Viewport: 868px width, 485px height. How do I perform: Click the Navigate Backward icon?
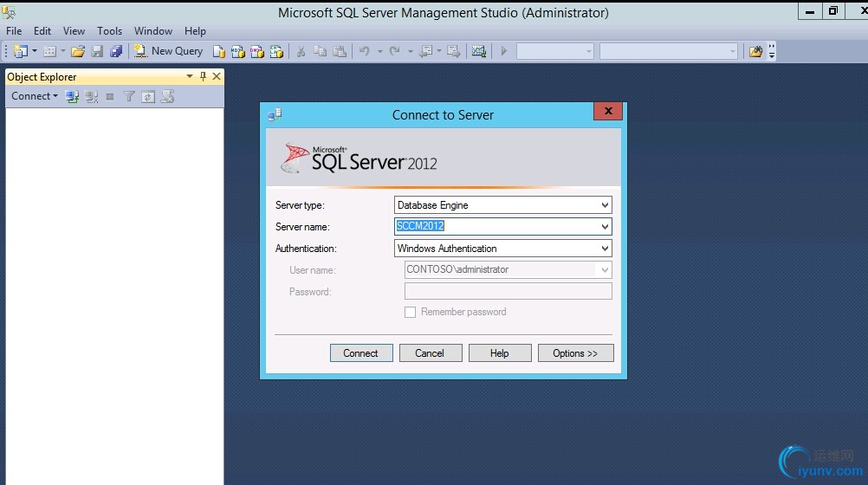point(425,51)
